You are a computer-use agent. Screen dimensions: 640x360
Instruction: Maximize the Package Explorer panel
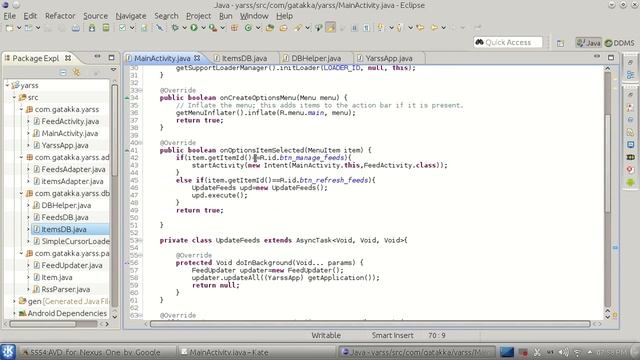(x=111, y=58)
